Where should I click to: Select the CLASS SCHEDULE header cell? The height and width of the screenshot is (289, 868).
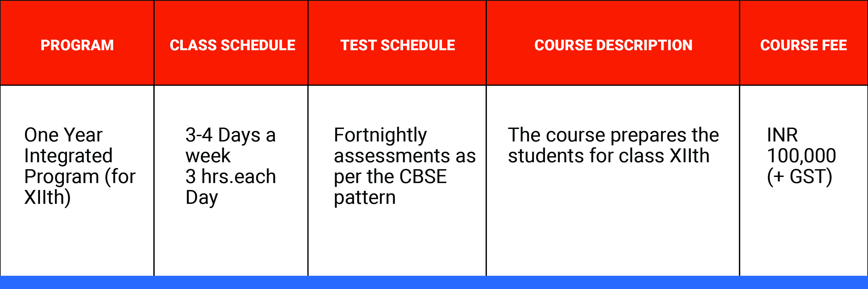(232, 45)
